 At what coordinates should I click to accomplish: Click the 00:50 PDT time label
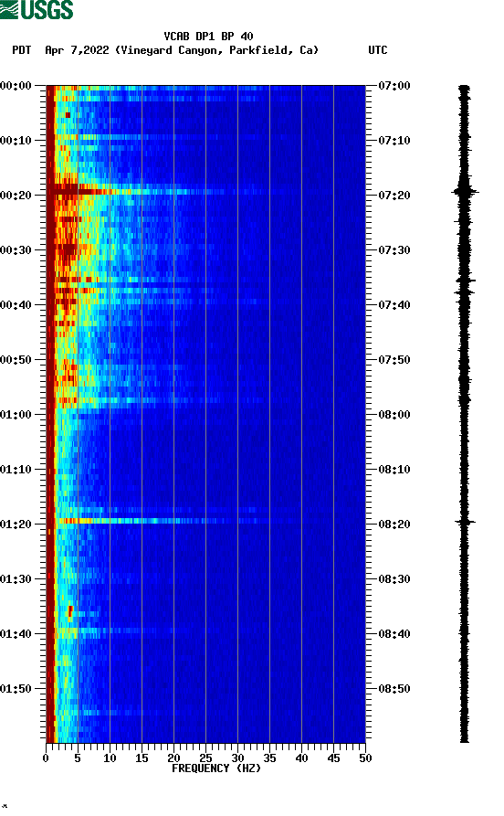tap(16, 360)
